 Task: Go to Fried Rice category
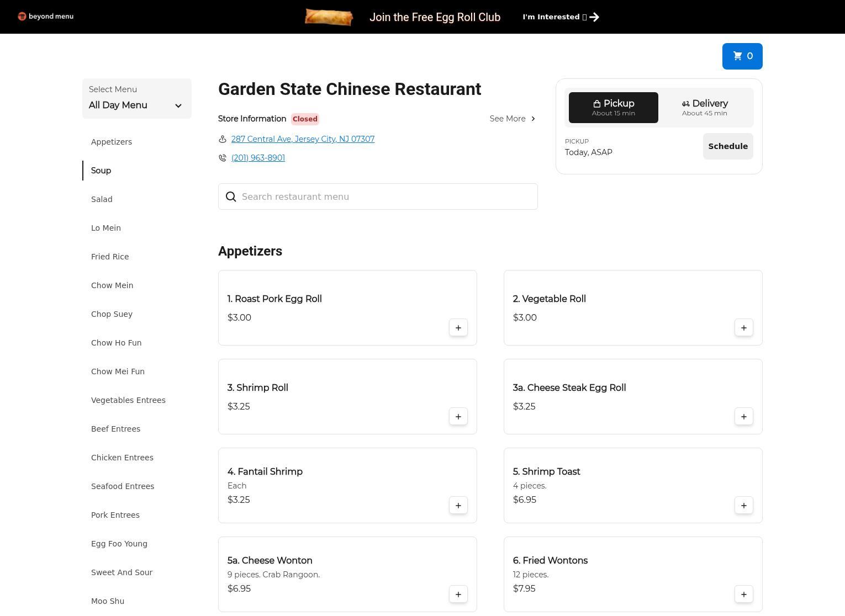(110, 257)
